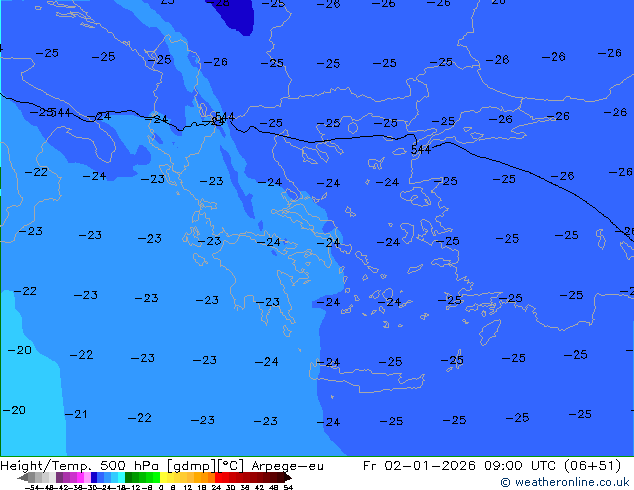Viewport: 634px width, 490px height.
Task: Click the Rhodes island outline
Action: tap(490, 332)
